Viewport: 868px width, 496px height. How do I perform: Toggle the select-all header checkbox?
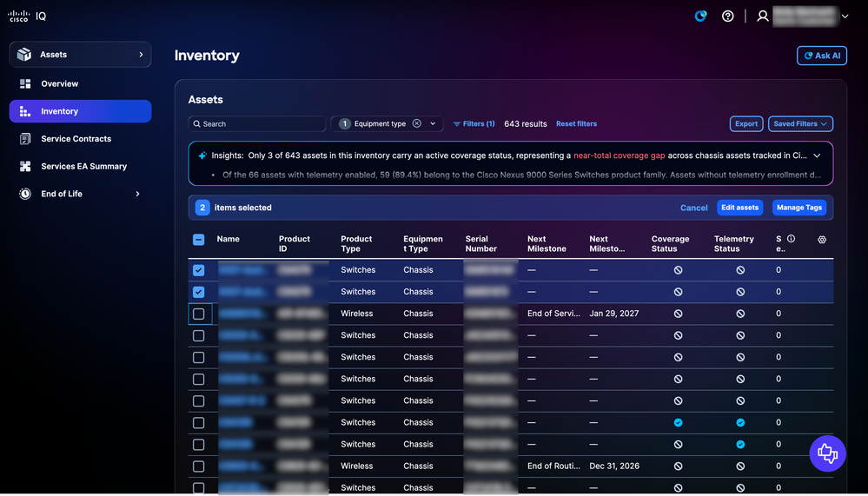tap(199, 240)
